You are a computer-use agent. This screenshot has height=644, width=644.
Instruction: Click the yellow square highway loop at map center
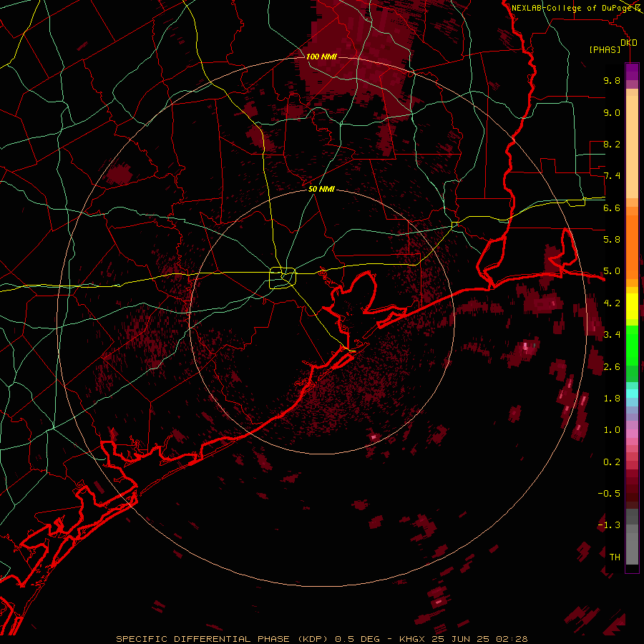283,278
